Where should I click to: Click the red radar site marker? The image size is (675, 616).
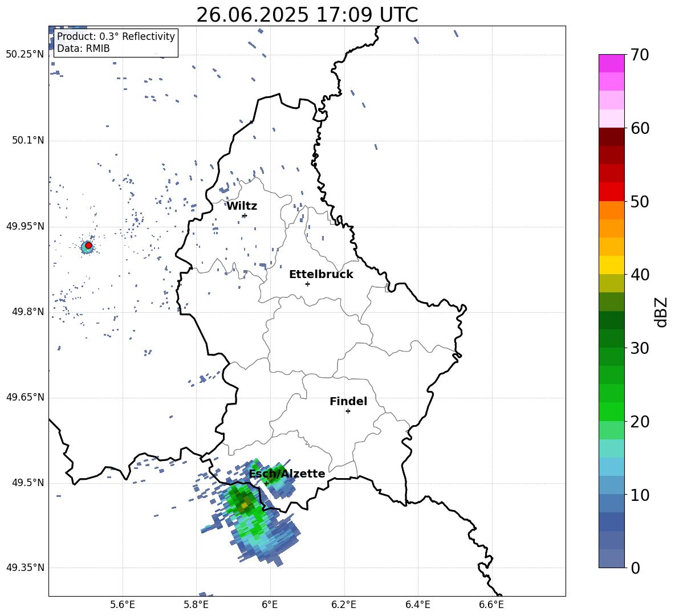[x=88, y=246]
